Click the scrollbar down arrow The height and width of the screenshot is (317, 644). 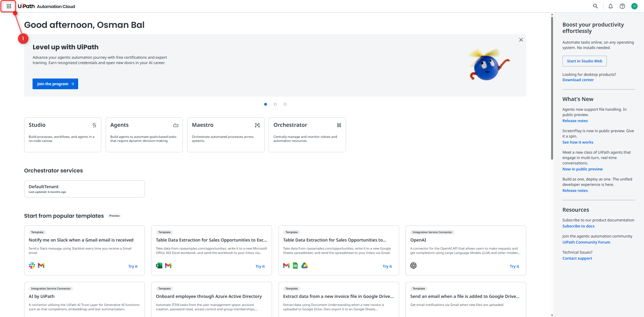(552, 315)
